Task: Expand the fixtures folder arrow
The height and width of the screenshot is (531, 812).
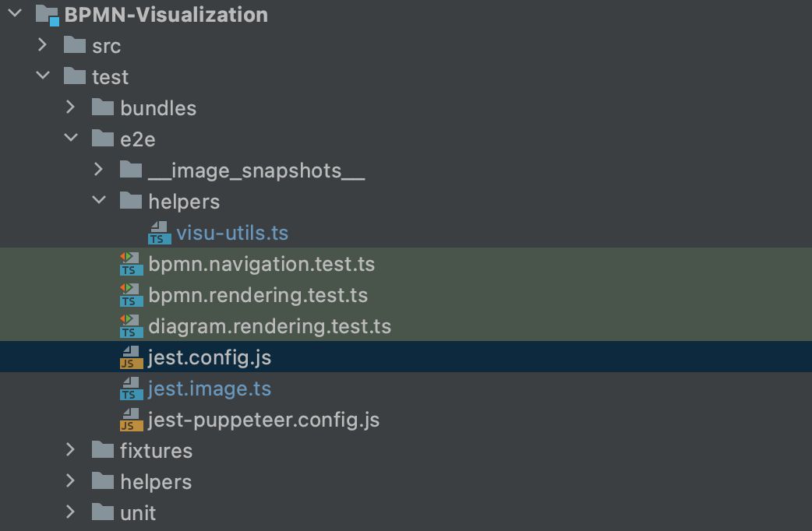Action: 71,451
